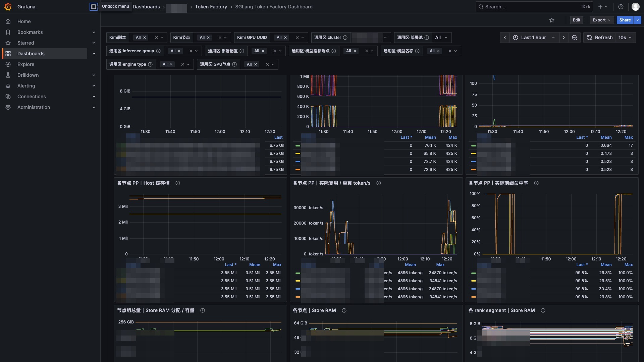Viewport: 644px width, 362px height.
Task: Expand the Bookmarks menu section
Action: 94,32
